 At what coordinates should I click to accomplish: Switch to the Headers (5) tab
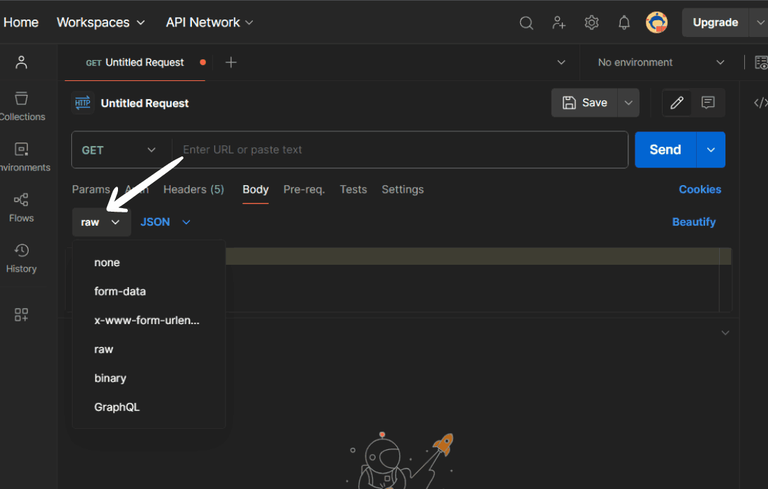[193, 190]
